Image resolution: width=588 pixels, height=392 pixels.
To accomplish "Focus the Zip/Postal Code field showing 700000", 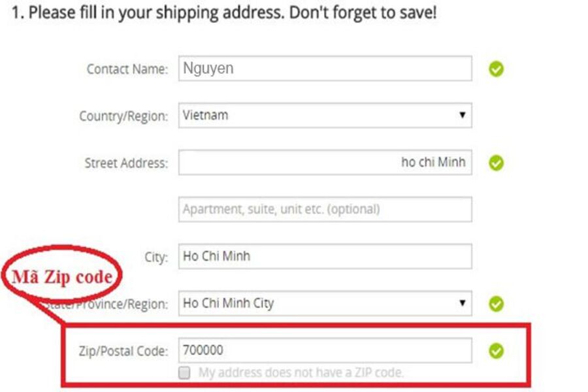I will coord(325,351).
